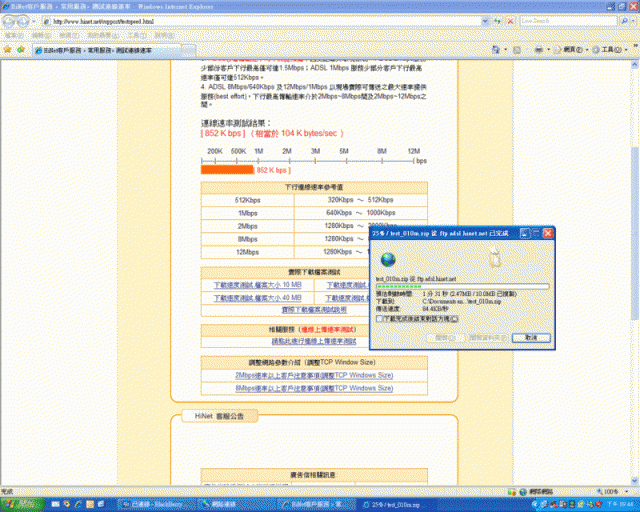Open the Tools (工具) menu in the menu bar
Image resolution: width=640 pixels, height=512 pixels.
(137, 36)
